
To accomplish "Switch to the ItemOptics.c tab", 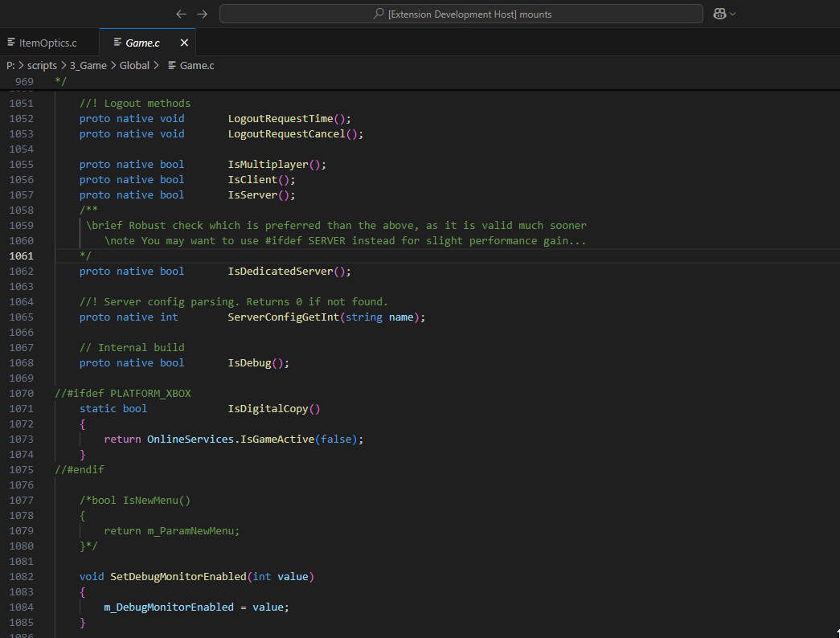I will coord(47,43).
